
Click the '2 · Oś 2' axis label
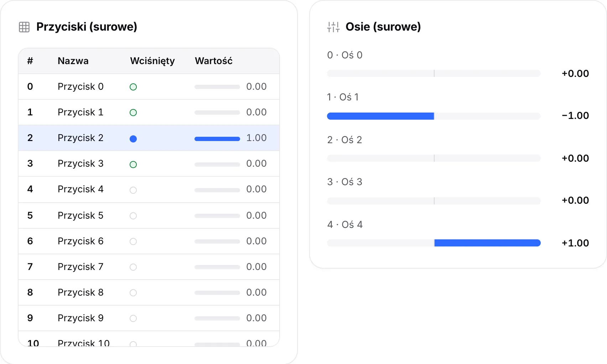(344, 140)
